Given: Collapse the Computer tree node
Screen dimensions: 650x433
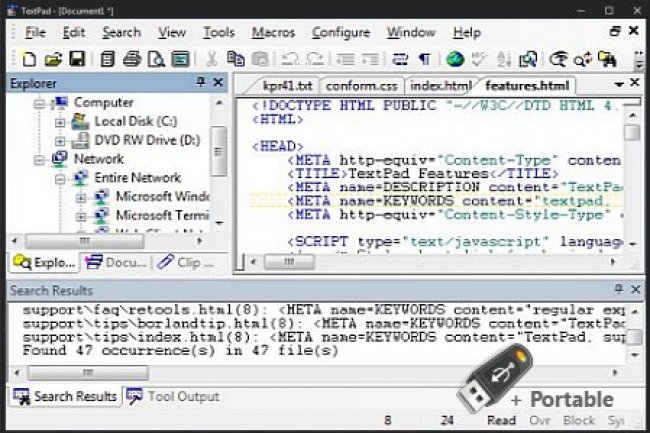Looking at the screenshot, I should [x=40, y=103].
